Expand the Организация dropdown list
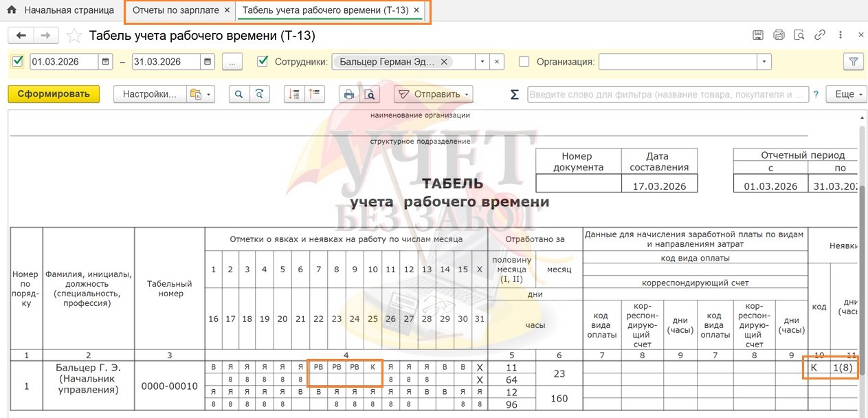868x418 pixels. [x=764, y=62]
